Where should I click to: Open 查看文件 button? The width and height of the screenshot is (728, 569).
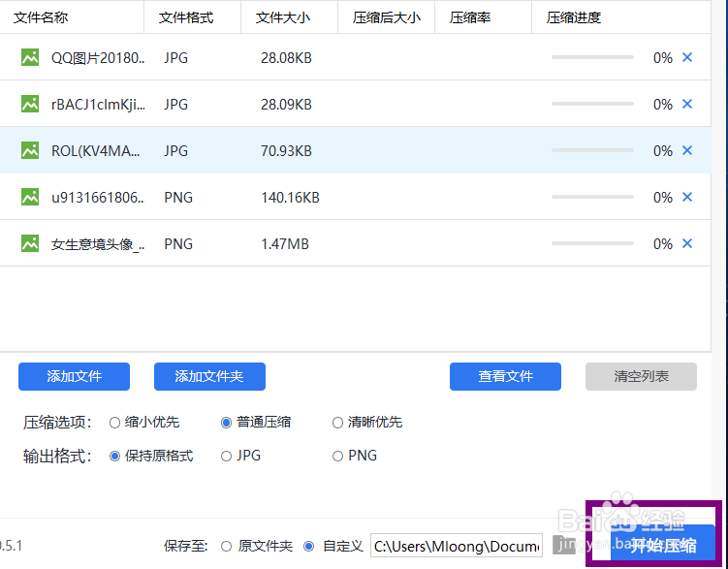pyautogui.click(x=505, y=376)
